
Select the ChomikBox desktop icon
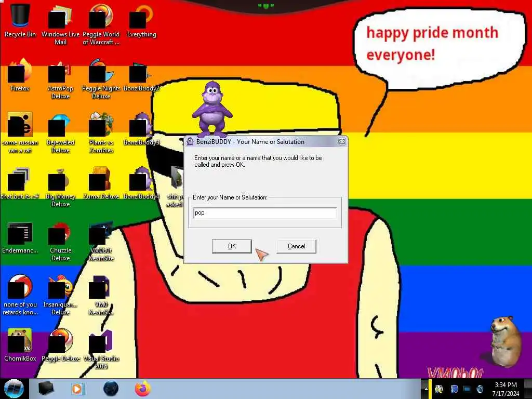tap(20, 345)
